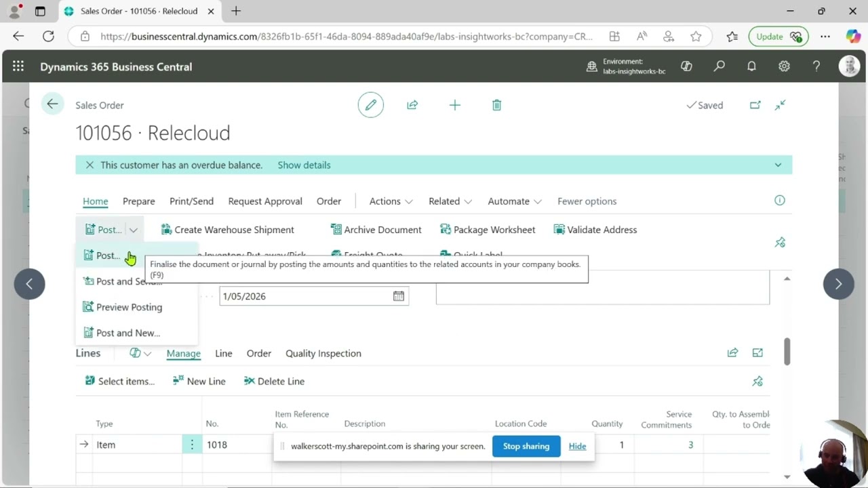Screen dimensions: 868x488
Task: Open the help question mark
Action: point(816,66)
